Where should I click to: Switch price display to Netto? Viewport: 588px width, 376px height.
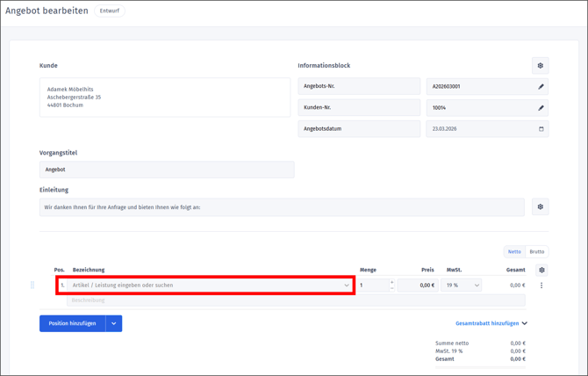point(514,252)
